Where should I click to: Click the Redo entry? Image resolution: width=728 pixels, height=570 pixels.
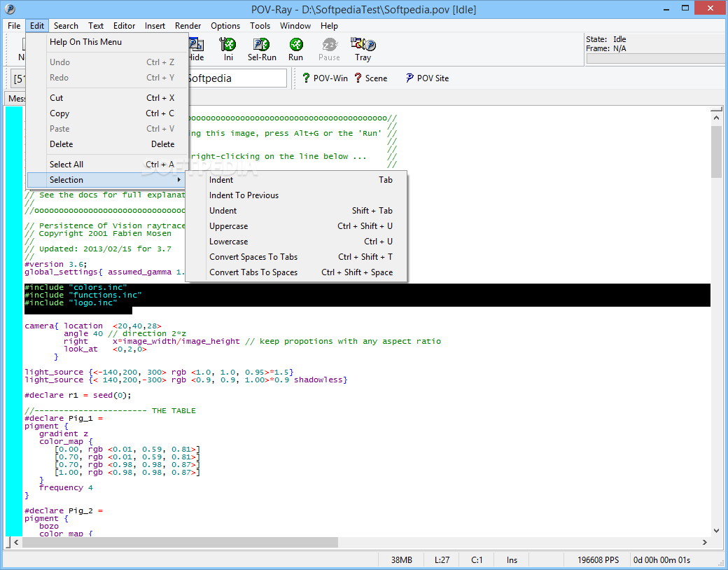[x=107, y=78]
